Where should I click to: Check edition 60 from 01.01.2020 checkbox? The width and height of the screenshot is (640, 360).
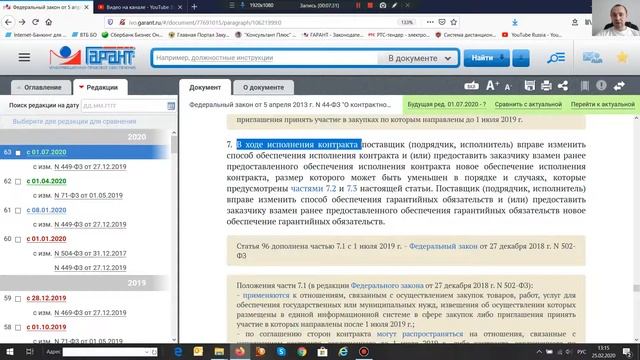click(18, 240)
